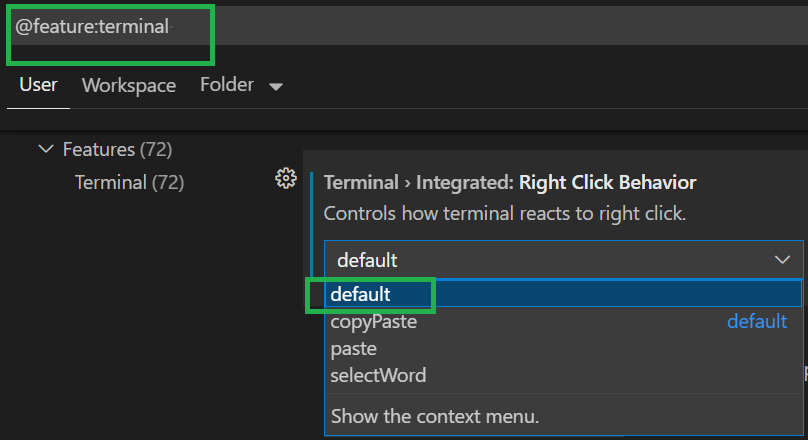
Task: Toggle the Right Click Behavior dropdown box
Action: point(564,260)
